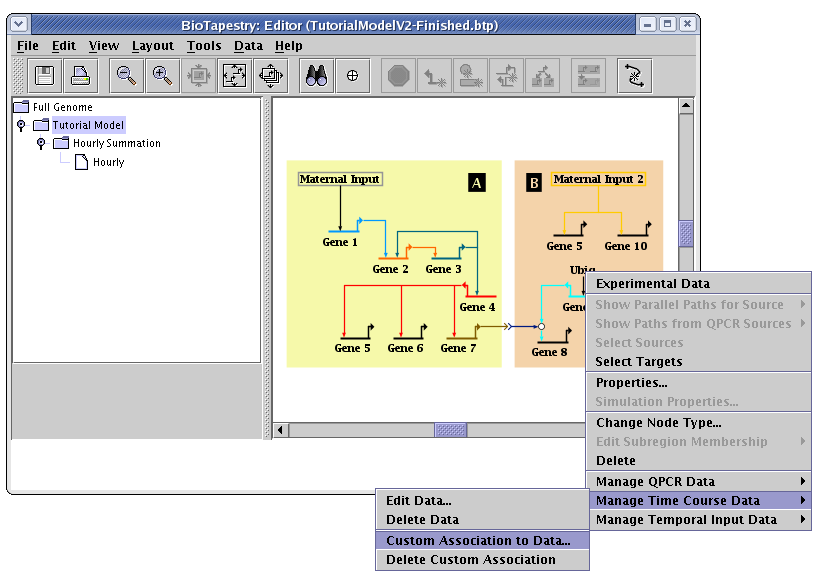Select Delete Custom Association menu entry
The height and width of the screenshot is (579, 823).
pos(470,560)
